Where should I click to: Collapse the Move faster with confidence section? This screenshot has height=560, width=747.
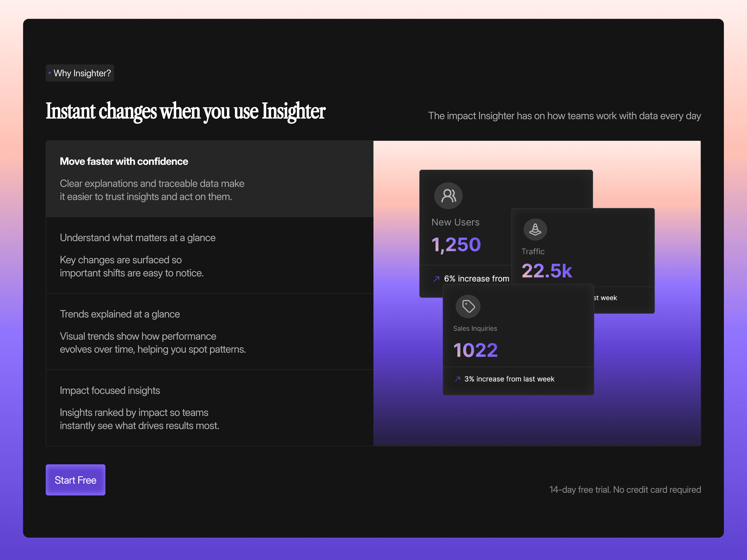(124, 161)
